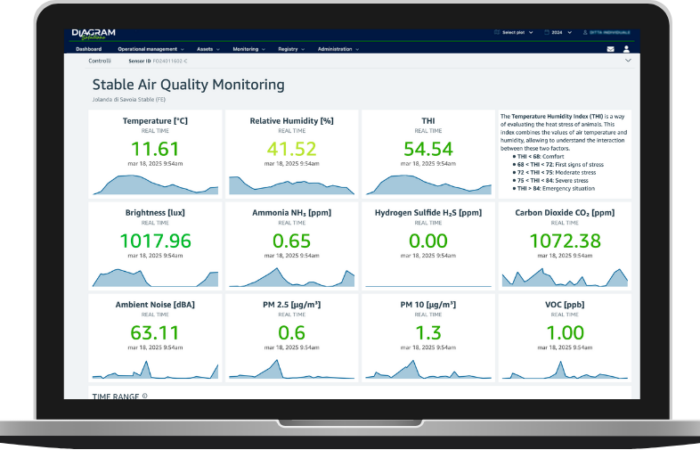Click the calendar icon next to 2024

(x=547, y=33)
